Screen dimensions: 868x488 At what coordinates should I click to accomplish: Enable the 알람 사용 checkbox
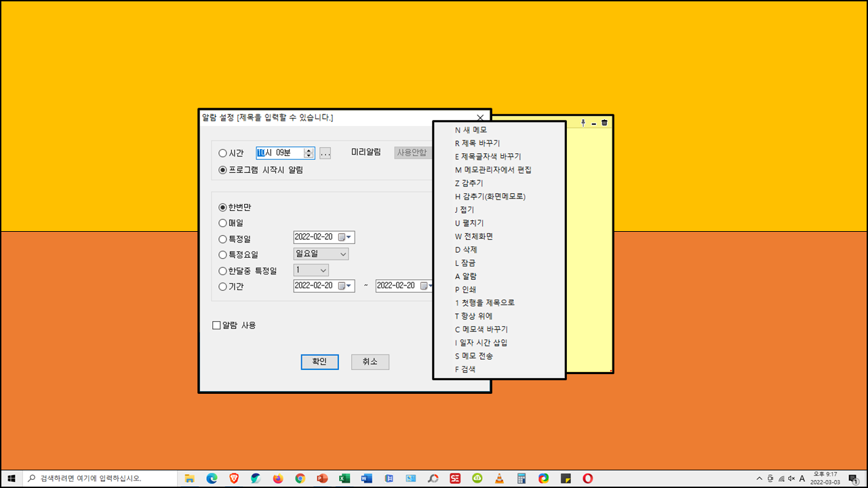pos(235,325)
